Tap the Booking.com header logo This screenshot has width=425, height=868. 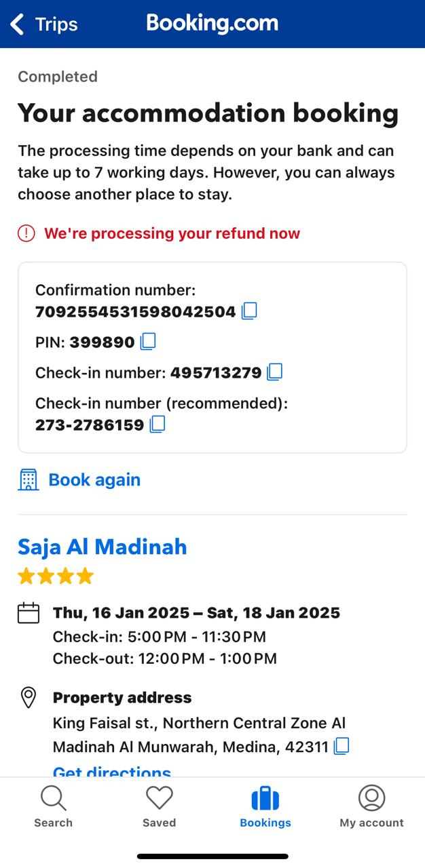(x=212, y=23)
